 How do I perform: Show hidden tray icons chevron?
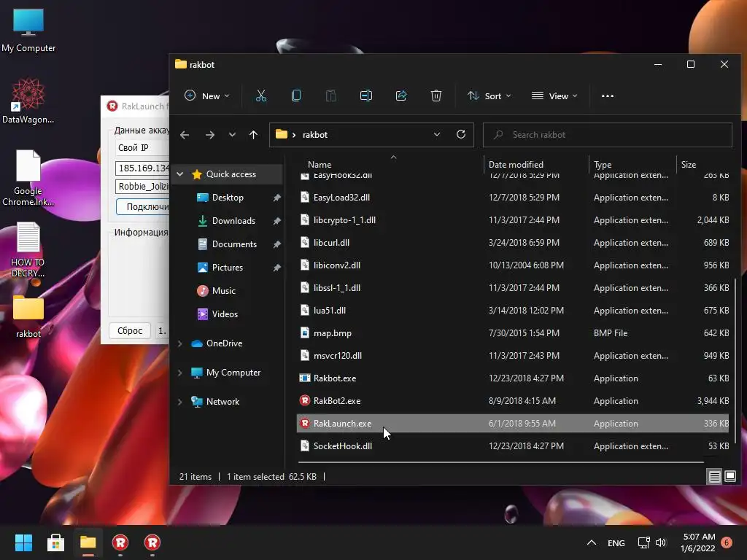[x=591, y=542]
